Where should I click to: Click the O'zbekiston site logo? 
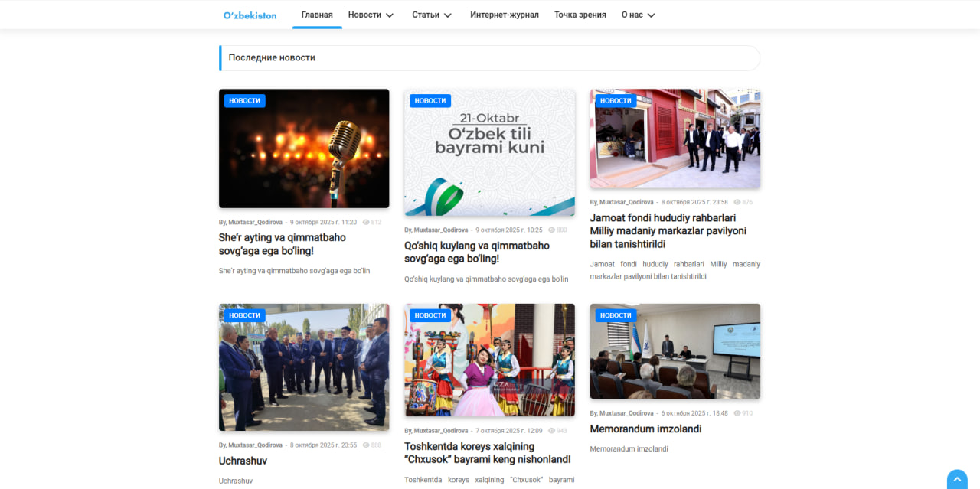(250, 15)
